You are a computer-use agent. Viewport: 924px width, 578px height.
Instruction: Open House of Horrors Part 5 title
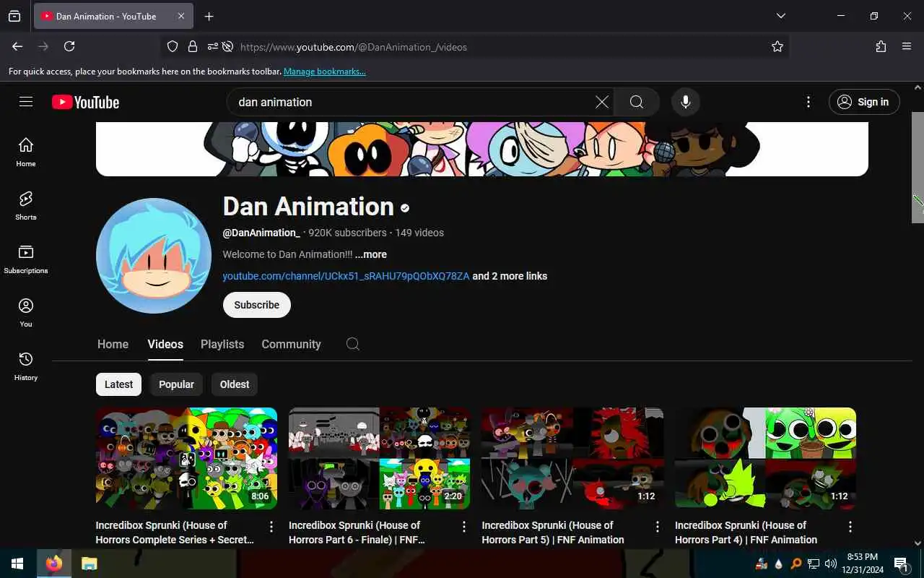[553, 532]
